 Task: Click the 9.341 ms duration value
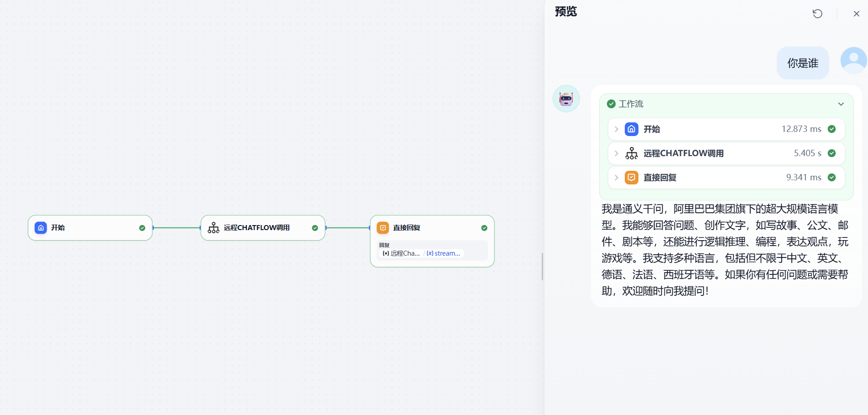[804, 178]
